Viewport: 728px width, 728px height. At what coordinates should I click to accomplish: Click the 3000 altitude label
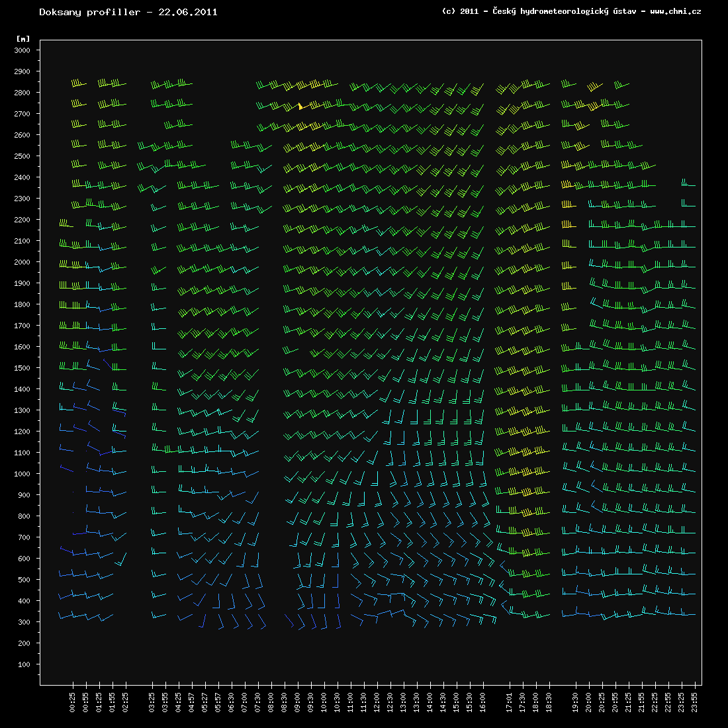point(23,50)
